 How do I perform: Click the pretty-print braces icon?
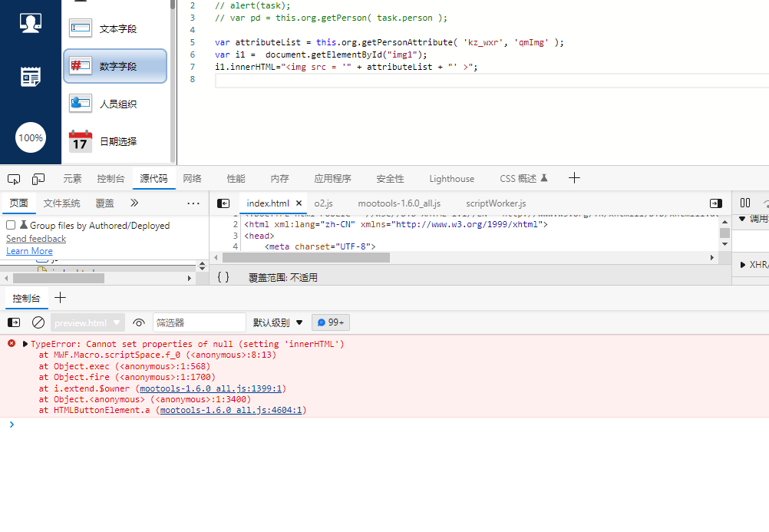(223, 277)
